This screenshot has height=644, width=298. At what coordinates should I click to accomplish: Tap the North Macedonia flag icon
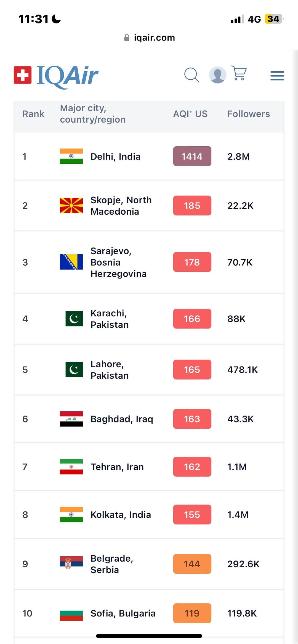point(71,206)
